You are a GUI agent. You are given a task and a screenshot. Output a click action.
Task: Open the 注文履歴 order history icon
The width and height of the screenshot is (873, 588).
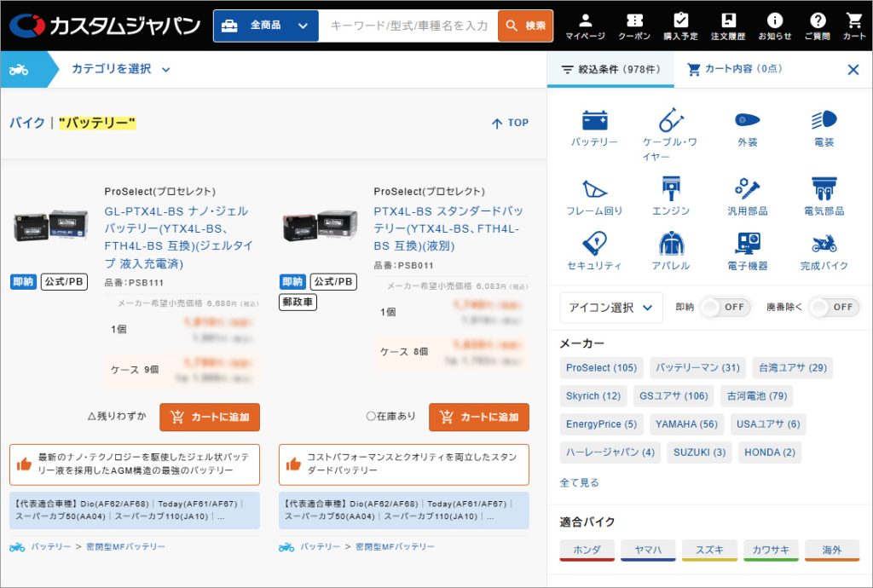[728, 26]
